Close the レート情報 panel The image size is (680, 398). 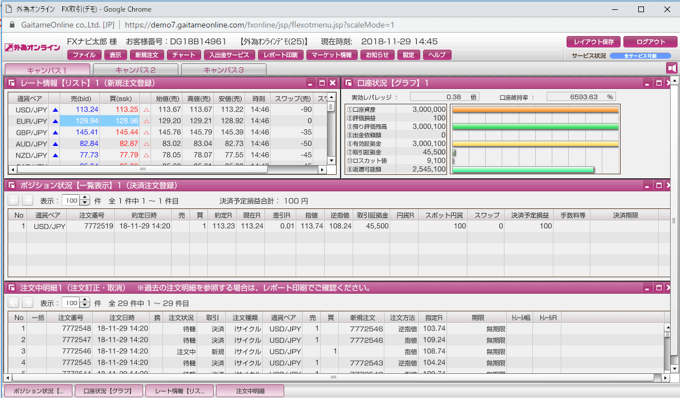[333, 83]
